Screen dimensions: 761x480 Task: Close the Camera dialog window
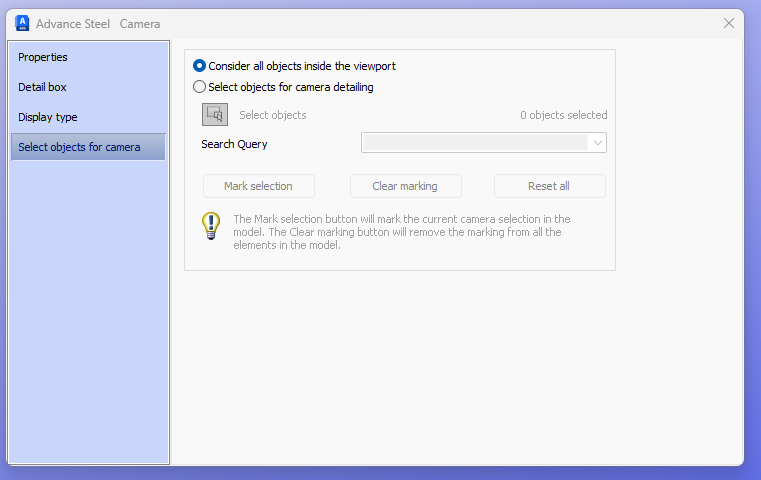tap(728, 23)
